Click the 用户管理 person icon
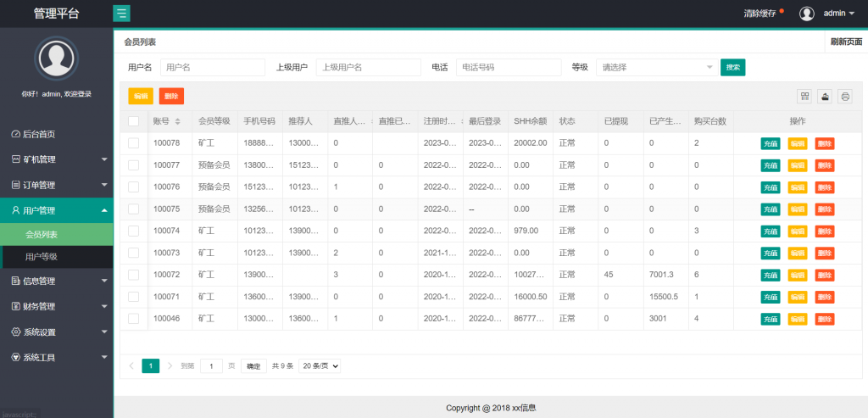 pos(16,210)
